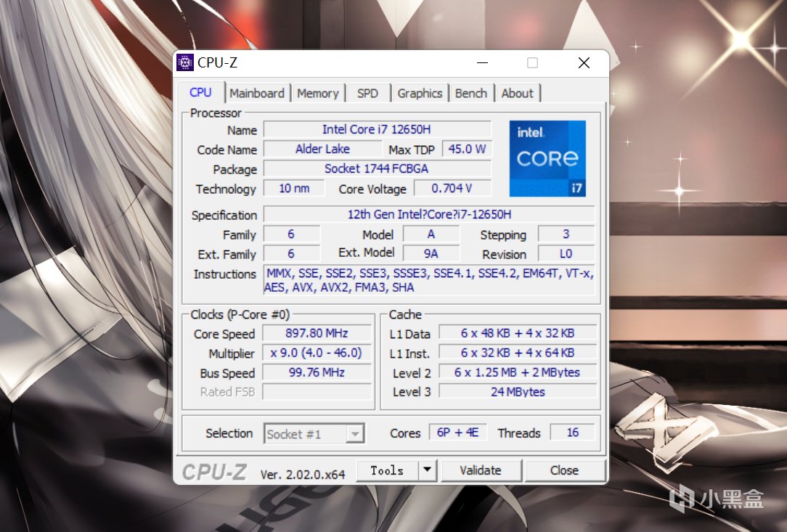This screenshot has width=787, height=532.
Task: Select the SPD tab
Action: [367, 94]
